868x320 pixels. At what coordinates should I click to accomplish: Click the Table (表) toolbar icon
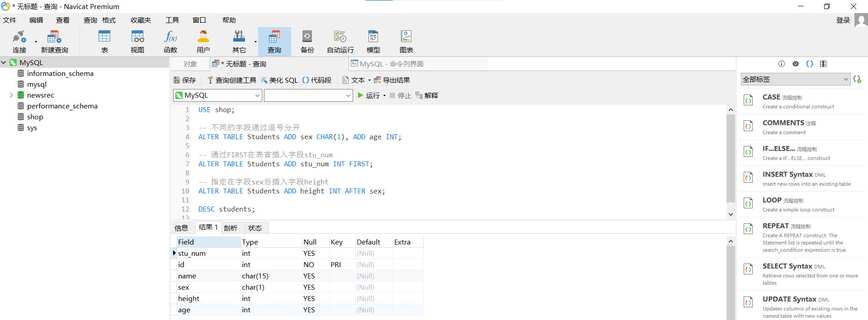click(104, 42)
